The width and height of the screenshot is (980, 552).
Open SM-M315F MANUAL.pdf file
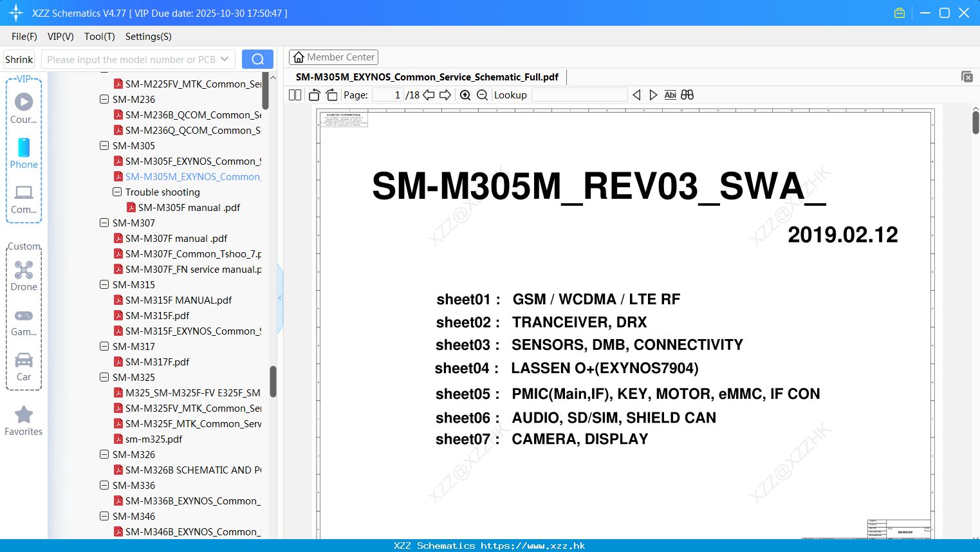click(x=178, y=300)
